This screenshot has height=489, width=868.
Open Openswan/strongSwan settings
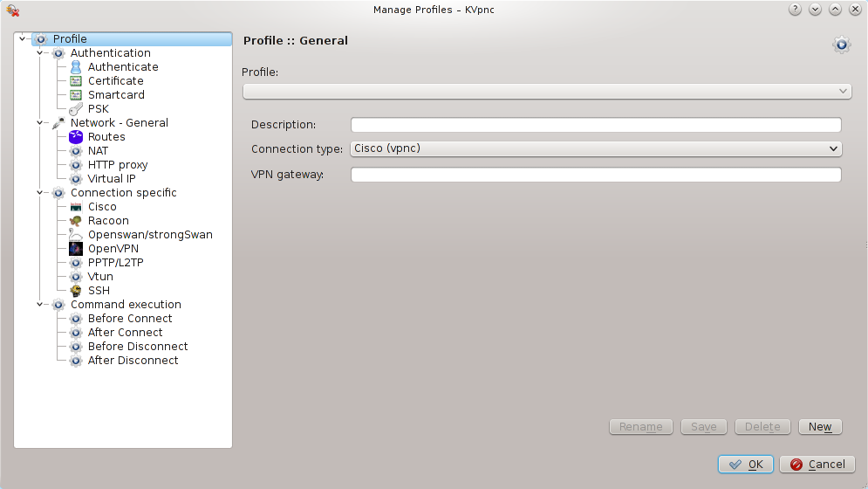[x=150, y=235]
